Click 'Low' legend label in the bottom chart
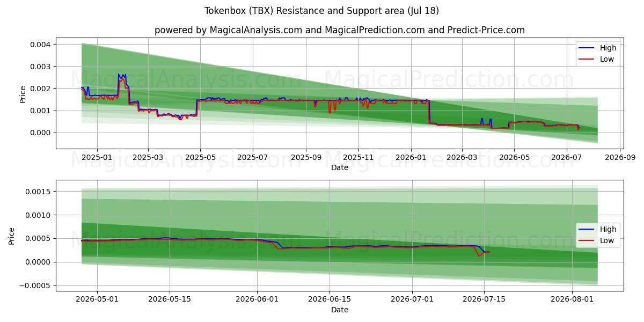The width and height of the screenshot is (644, 322). pos(607,240)
